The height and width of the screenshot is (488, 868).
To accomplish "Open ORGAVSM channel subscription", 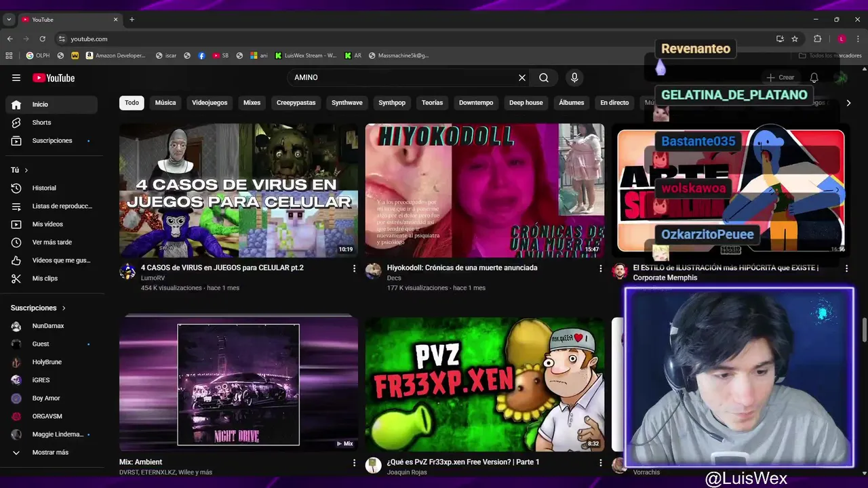I will 52,416.
